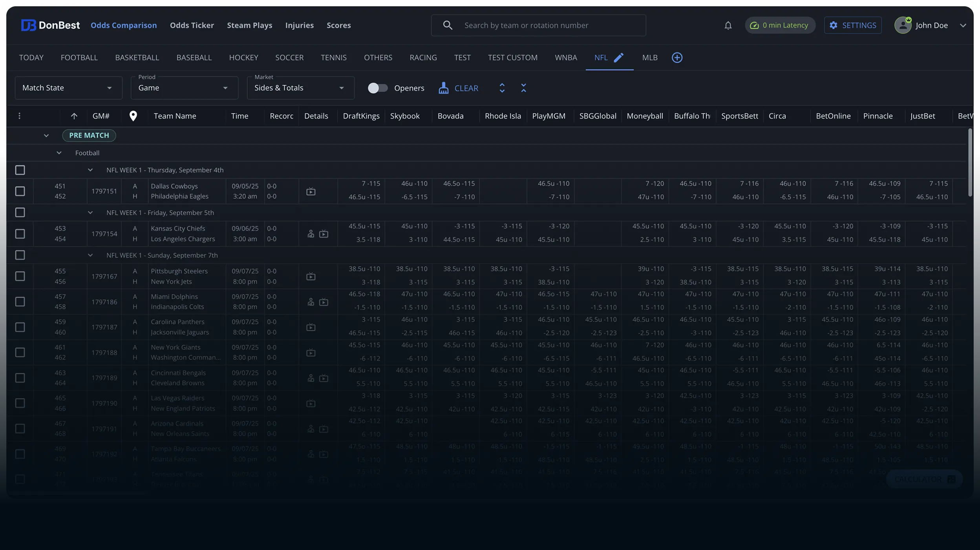Add a new tab with the plus icon
The image size is (980, 550).
click(x=677, y=58)
